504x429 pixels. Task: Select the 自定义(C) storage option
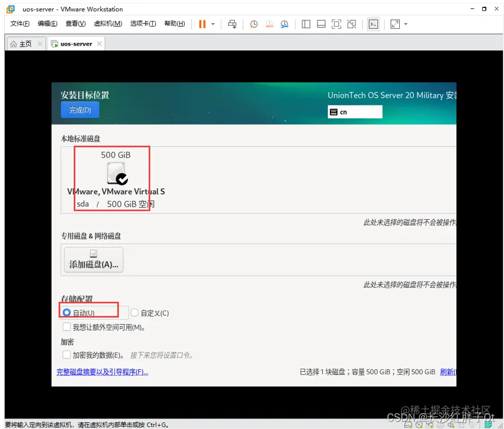click(x=134, y=312)
